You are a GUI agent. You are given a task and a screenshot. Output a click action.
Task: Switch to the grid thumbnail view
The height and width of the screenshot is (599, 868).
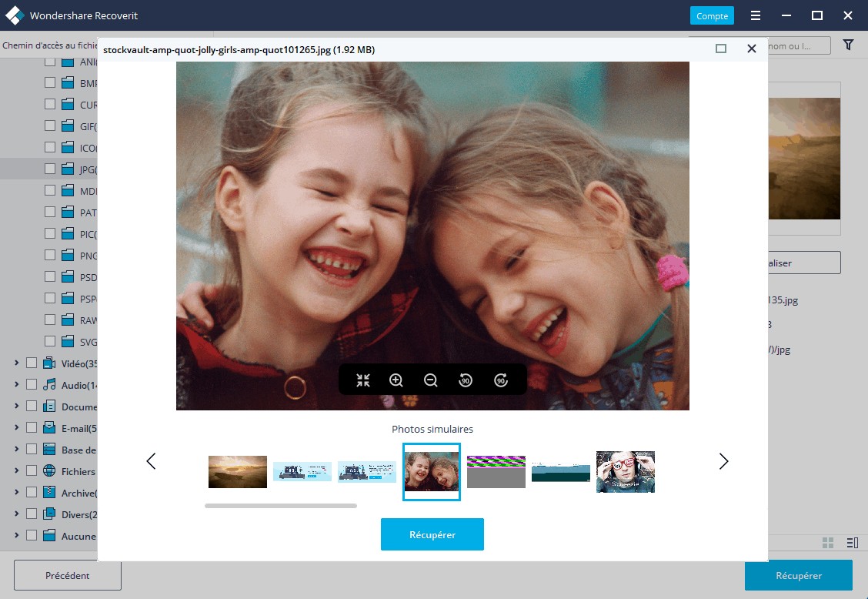point(828,543)
